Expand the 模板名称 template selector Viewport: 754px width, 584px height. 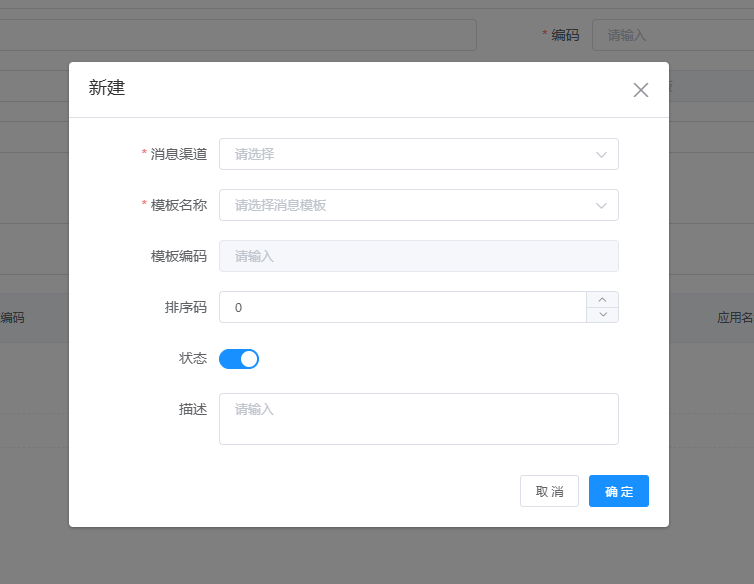tap(408, 205)
